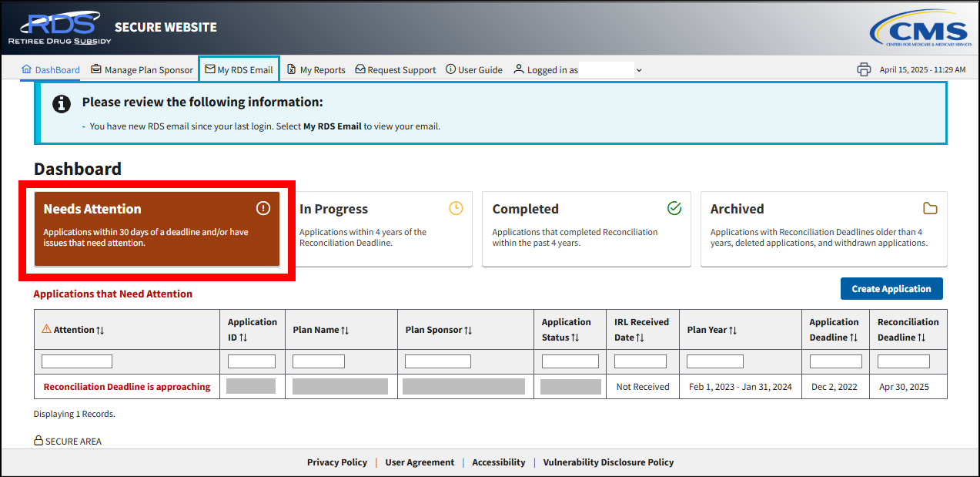980x477 pixels.
Task: Sort the table by Attention column
Action: (x=74, y=330)
